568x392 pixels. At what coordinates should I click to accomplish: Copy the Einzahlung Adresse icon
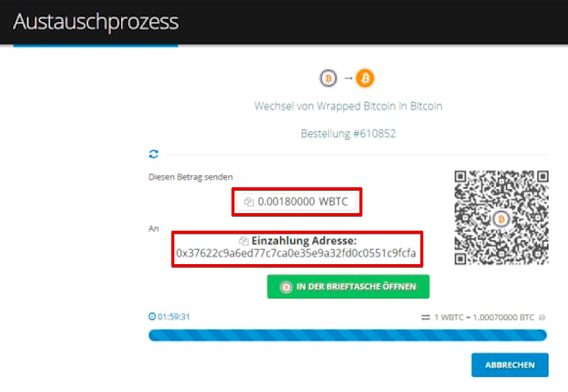pyautogui.click(x=244, y=241)
